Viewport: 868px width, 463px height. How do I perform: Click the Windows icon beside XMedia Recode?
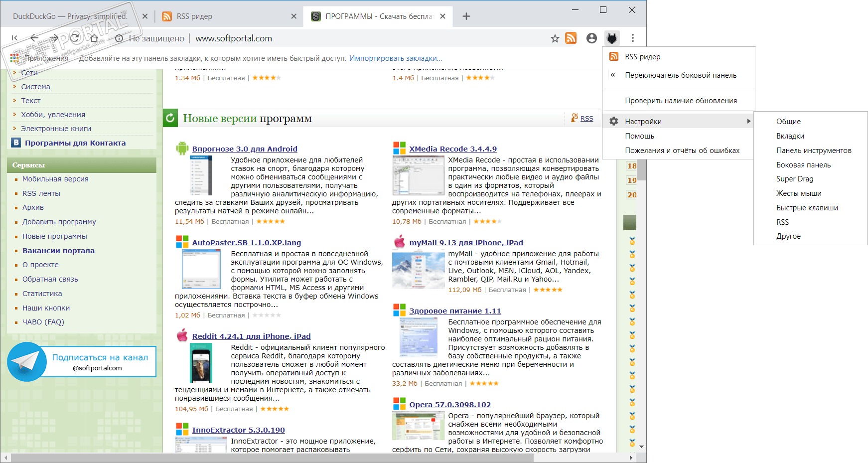[x=399, y=148]
